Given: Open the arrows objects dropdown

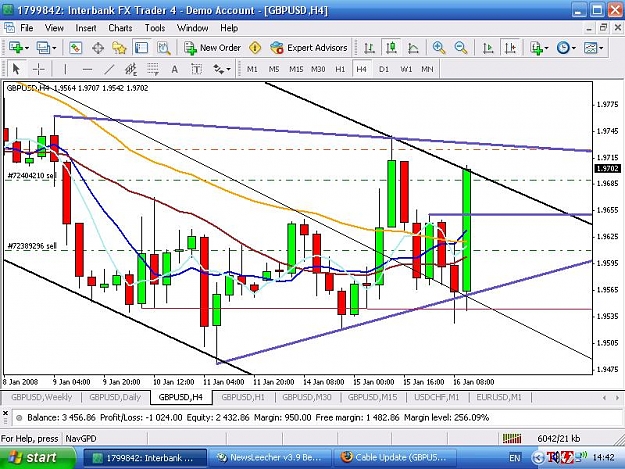Looking at the screenshot, I should click(x=229, y=70).
